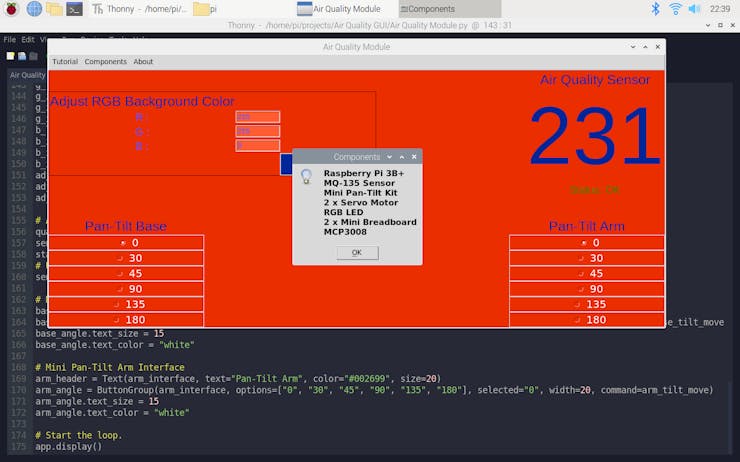Select 0 degrees for Pan-Tilt Base
The width and height of the screenshot is (740, 462).
pos(126,243)
